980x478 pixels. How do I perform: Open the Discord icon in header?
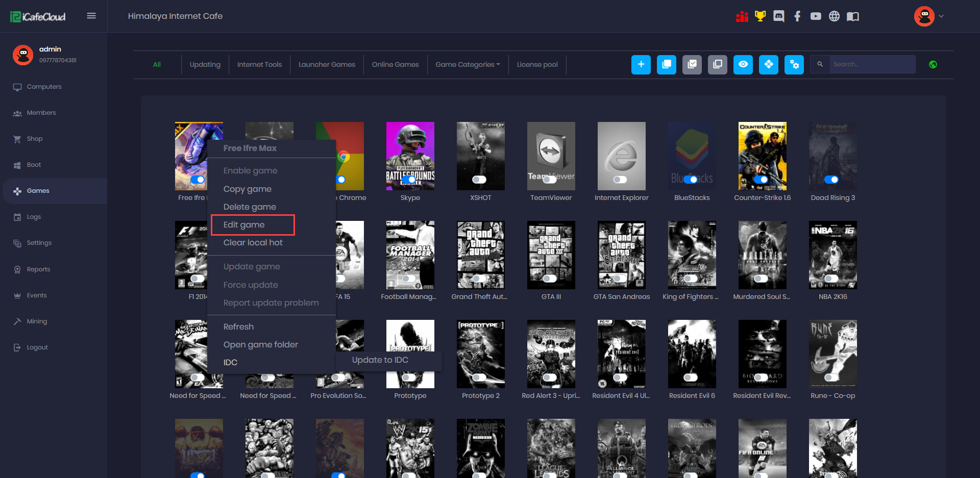tap(778, 16)
